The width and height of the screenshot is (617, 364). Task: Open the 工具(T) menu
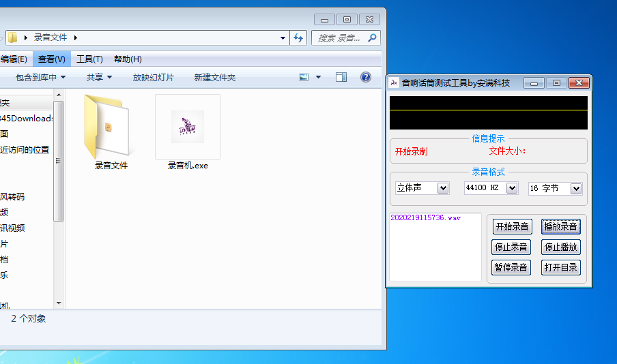pyautogui.click(x=89, y=59)
